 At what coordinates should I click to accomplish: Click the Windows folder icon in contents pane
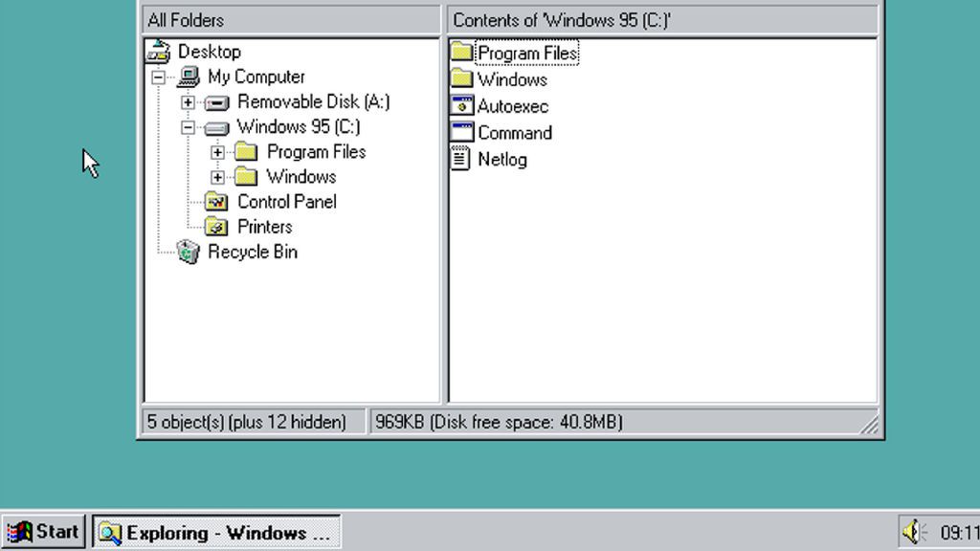[x=461, y=78]
